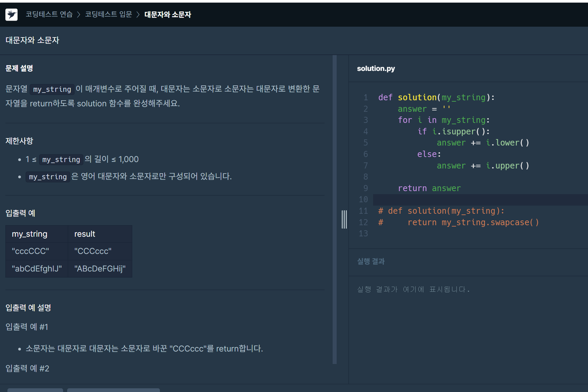This screenshot has height=392, width=588.
Task: Click the line 'answer += i.lower()'
Action: 483,143
